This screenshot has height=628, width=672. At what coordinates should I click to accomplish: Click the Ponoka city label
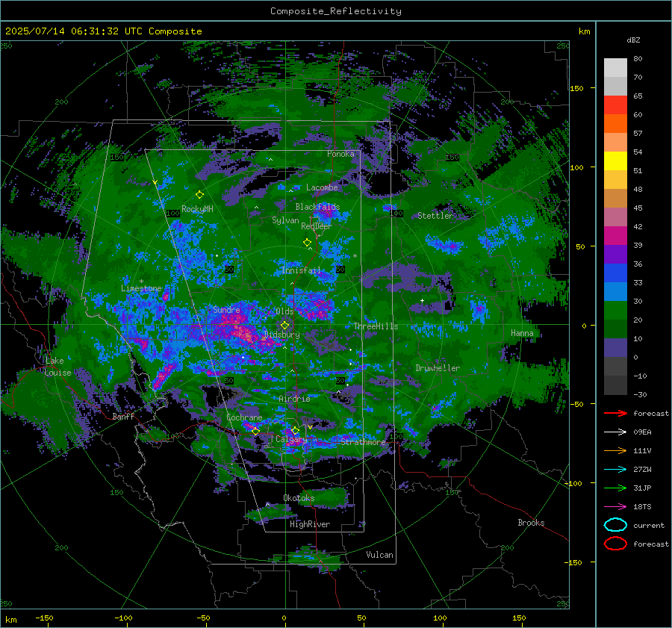(340, 154)
